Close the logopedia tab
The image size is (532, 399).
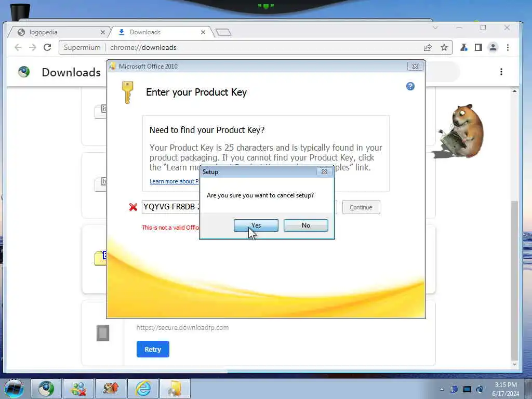(x=102, y=32)
